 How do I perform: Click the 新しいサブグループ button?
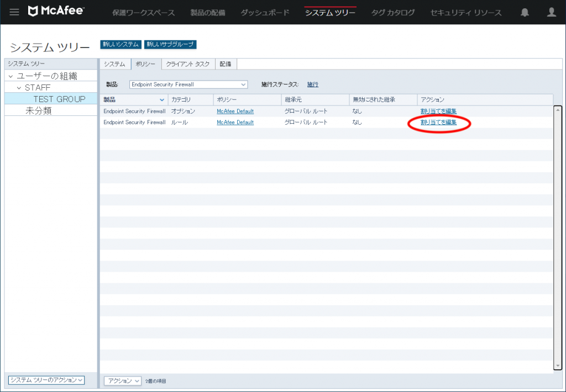coord(170,44)
